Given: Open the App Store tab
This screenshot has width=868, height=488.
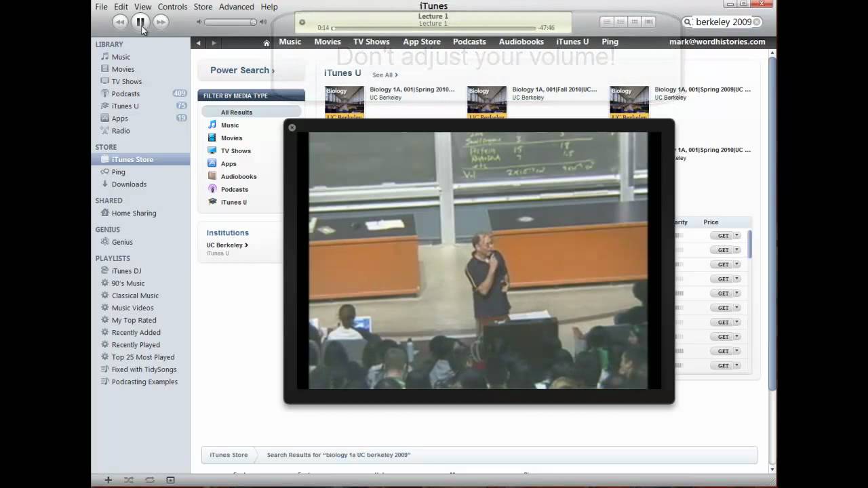Looking at the screenshot, I should tap(422, 42).
